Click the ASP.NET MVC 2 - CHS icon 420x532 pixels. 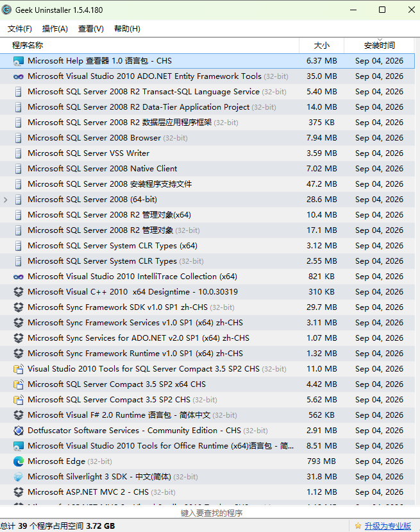19,492
